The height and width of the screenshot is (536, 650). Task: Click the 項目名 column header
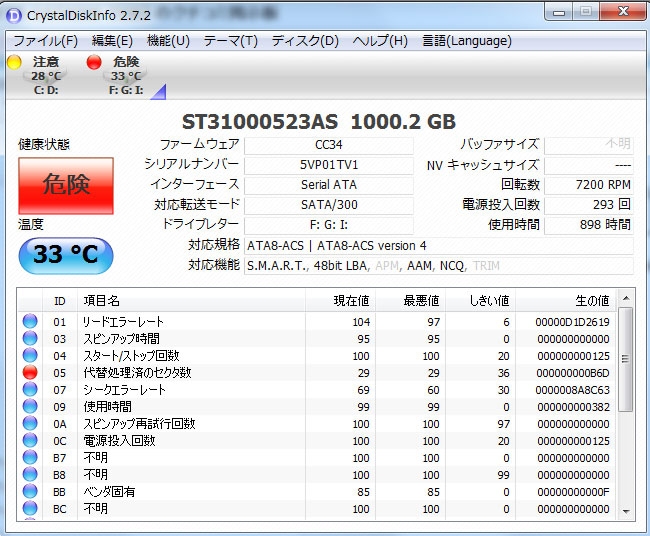point(192,301)
